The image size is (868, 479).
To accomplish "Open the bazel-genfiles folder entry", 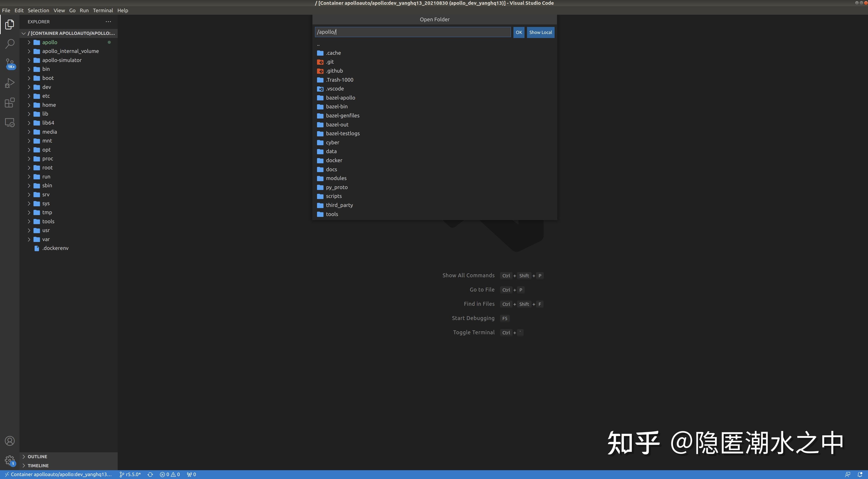I will pyautogui.click(x=342, y=116).
